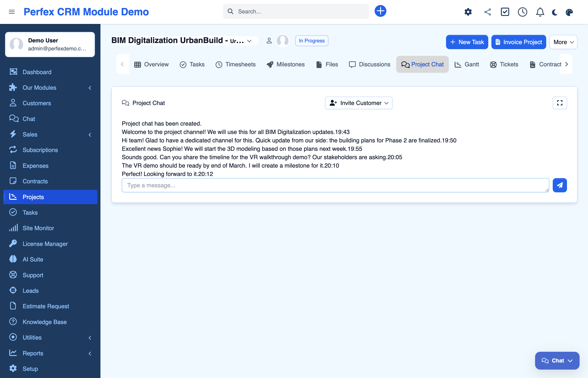
Task: Enable dark mode with the moon icon
Action: (x=555, y=12)
